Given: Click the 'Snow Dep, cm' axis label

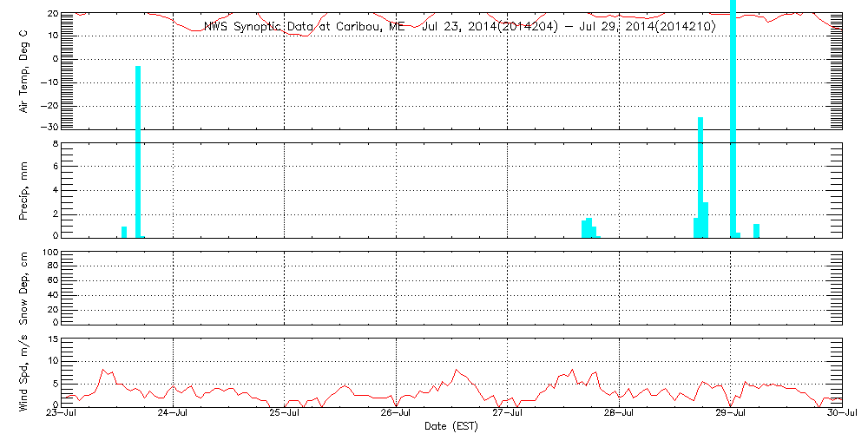Looking at the screenshot, I should click(x=24, y=288).
